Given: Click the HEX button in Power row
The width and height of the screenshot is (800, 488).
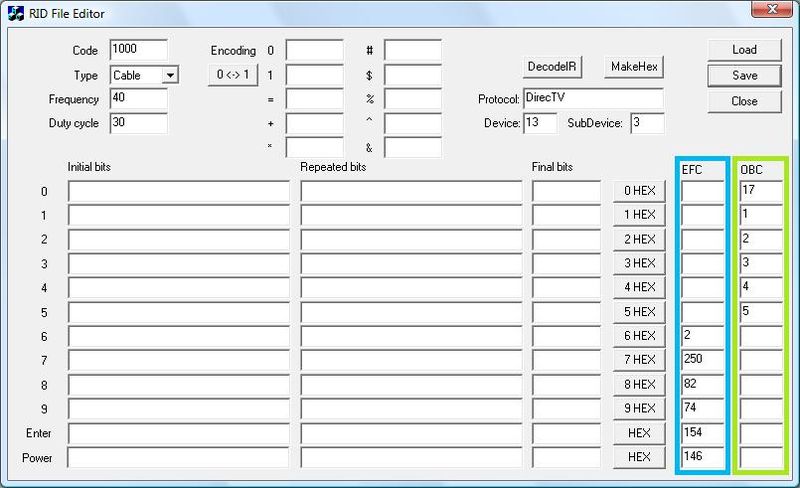Looking at the screenshot, I should (x=639, y=457).
